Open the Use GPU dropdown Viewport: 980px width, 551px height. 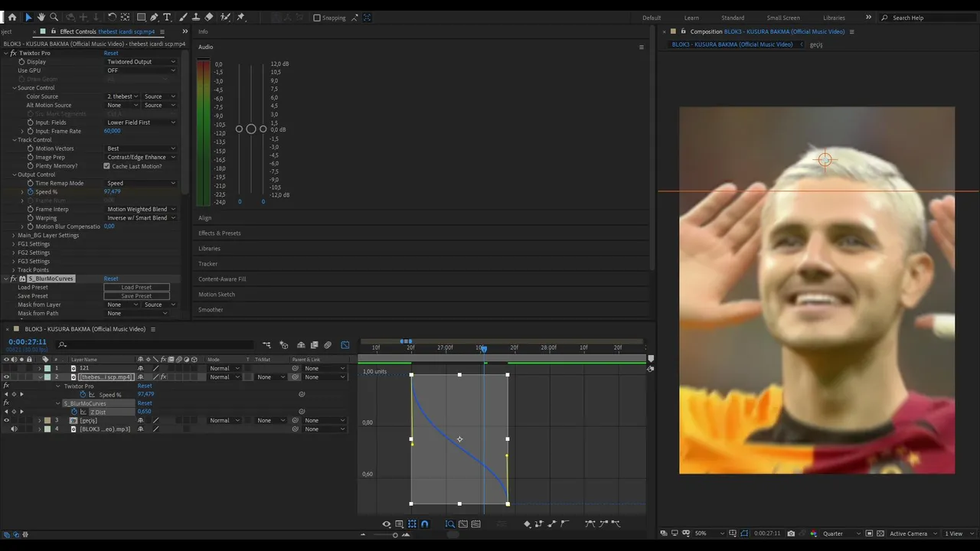point(141,70)
